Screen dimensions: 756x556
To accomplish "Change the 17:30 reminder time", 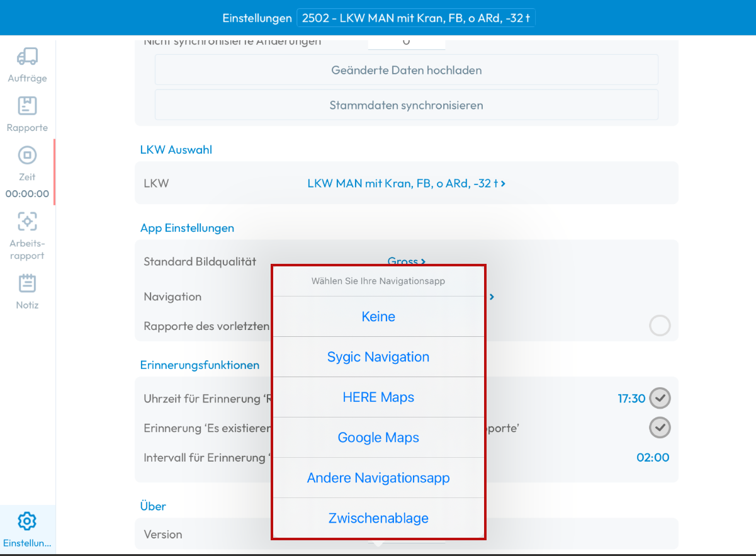I will [631, 398].
